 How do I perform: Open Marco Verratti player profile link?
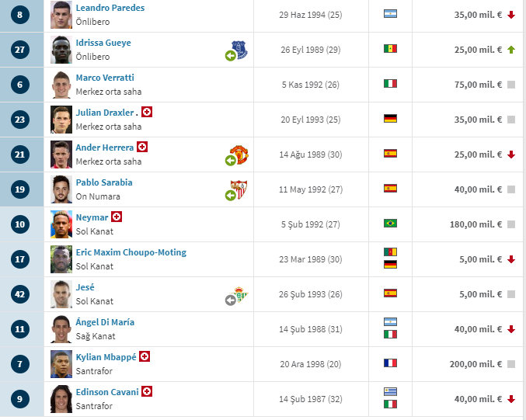click(x=105, y=78)
